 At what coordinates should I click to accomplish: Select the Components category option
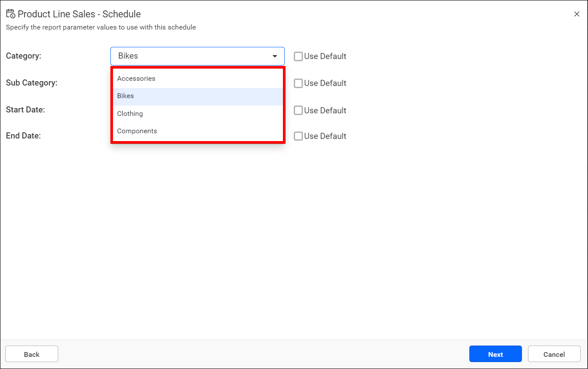click(198, 131)
